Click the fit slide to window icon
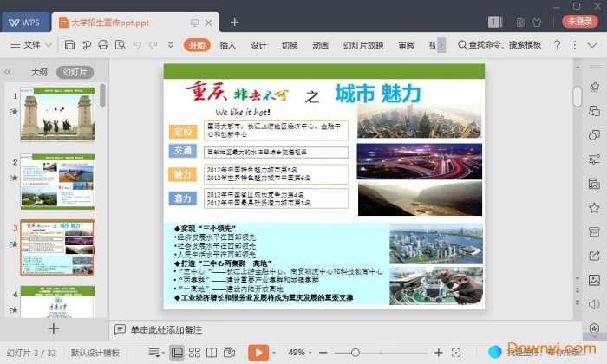Viewport: 607px width, 364px height. click(456, 353)
